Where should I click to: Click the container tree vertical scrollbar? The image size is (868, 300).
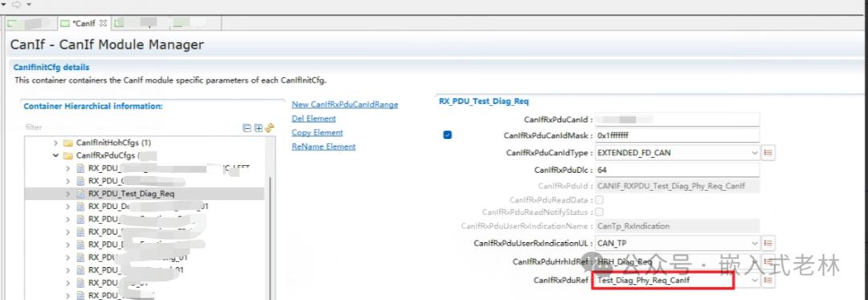(270, 238)
